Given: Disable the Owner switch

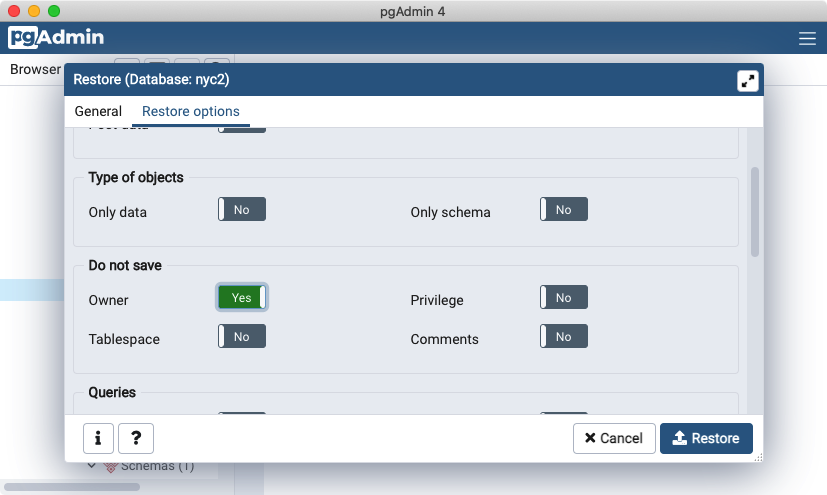Looking at the screenshot, I should point(242,298).
